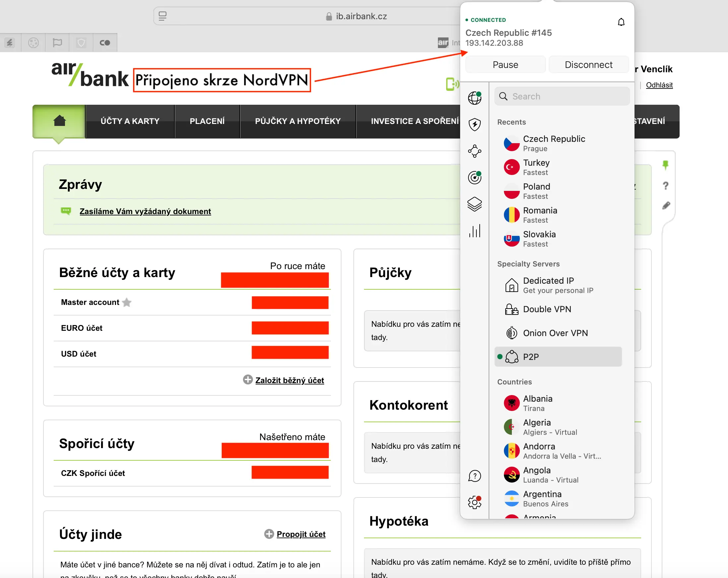Screen dimensions: 728x578
Task: Select Double VPN specialty server
Action: click(547, 309)
